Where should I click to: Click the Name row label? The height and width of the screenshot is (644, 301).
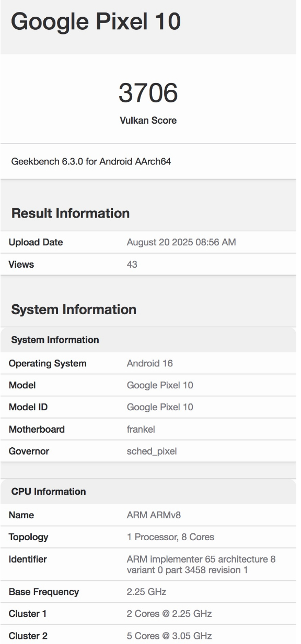[21, 515]
